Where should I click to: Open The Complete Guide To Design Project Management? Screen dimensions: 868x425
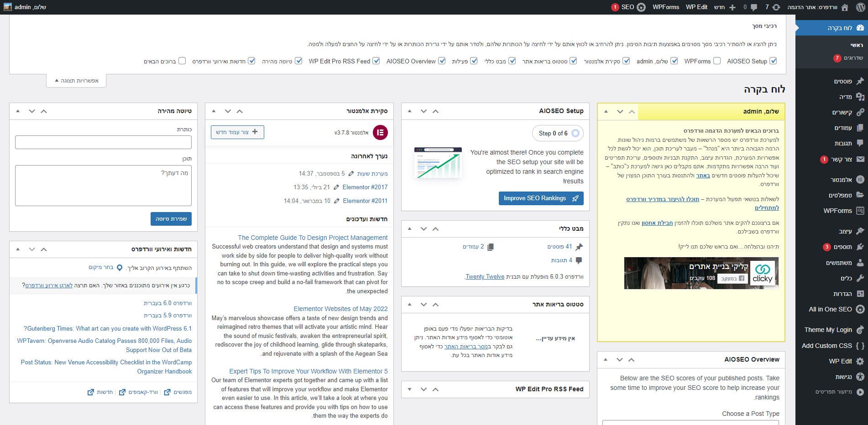313,238
